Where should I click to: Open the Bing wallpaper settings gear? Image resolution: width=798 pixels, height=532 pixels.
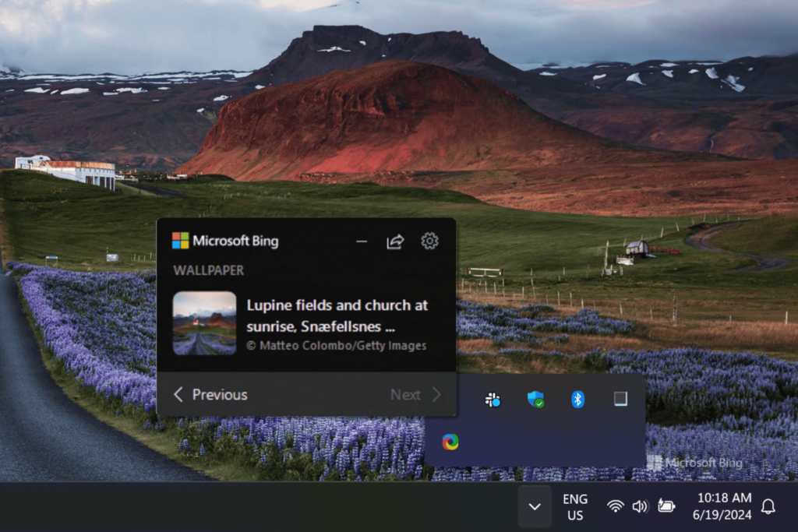click(x=429, y=241)
